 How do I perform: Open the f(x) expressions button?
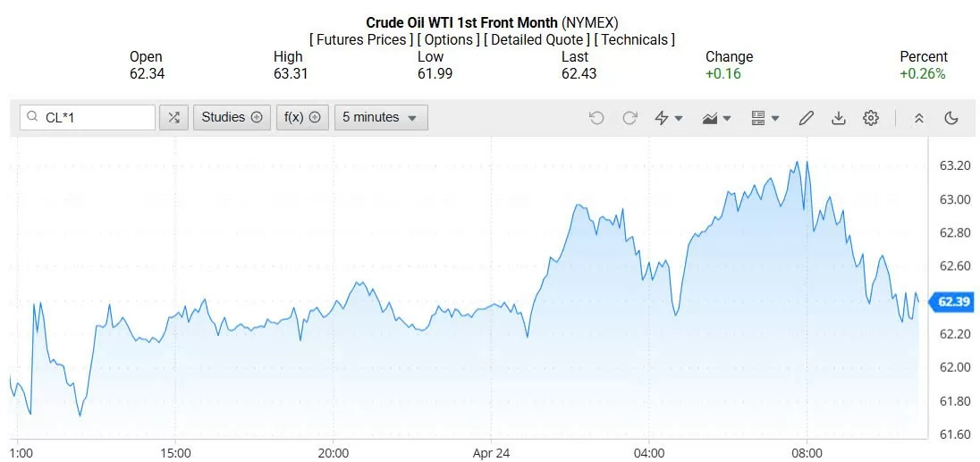point(302,117)
